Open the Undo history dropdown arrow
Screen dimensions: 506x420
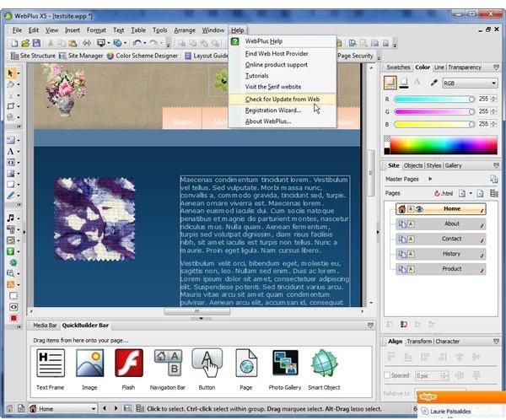click(x=144, y=43)
